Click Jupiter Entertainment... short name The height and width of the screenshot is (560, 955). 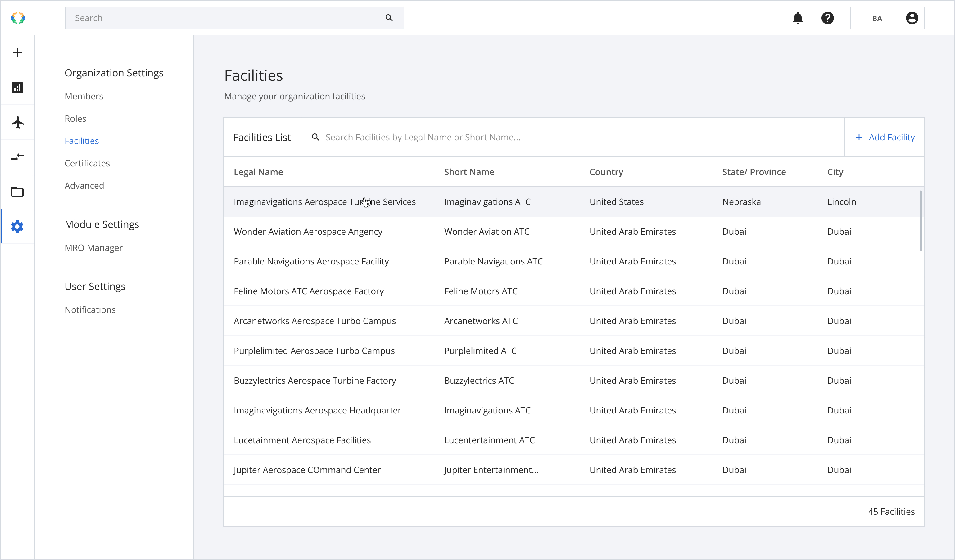pyautogui.click(x=491, y=470)
